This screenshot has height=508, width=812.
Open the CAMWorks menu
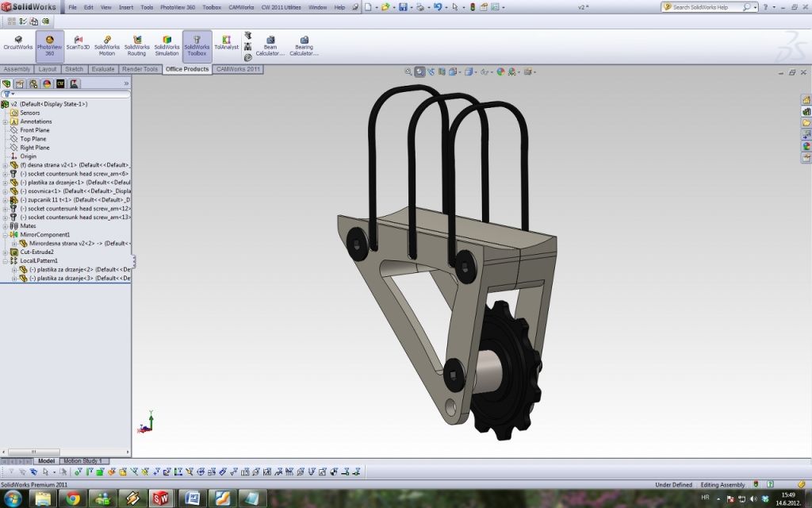241,7
